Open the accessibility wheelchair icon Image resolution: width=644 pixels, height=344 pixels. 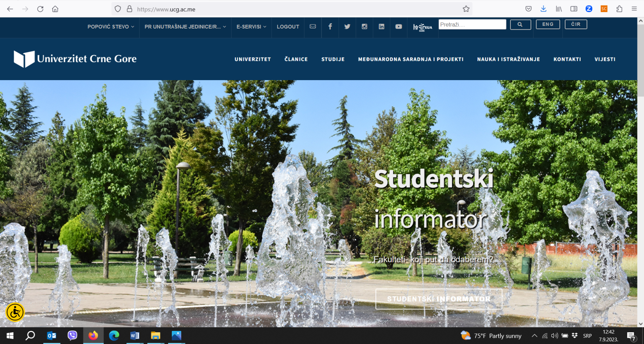14,312
